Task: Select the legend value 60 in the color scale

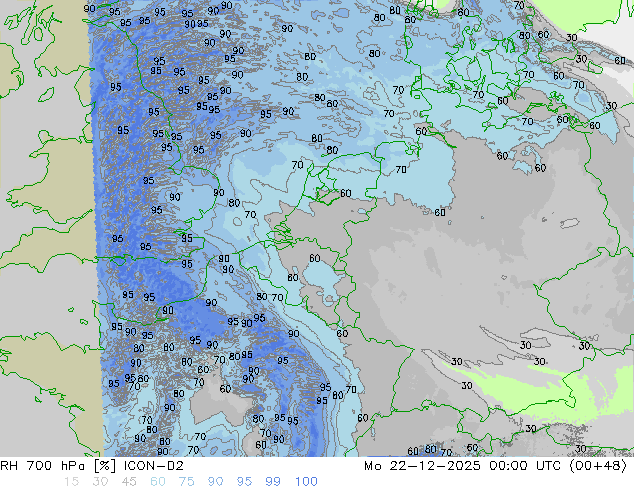Action: pyautogui.click(x=158, y=482)
